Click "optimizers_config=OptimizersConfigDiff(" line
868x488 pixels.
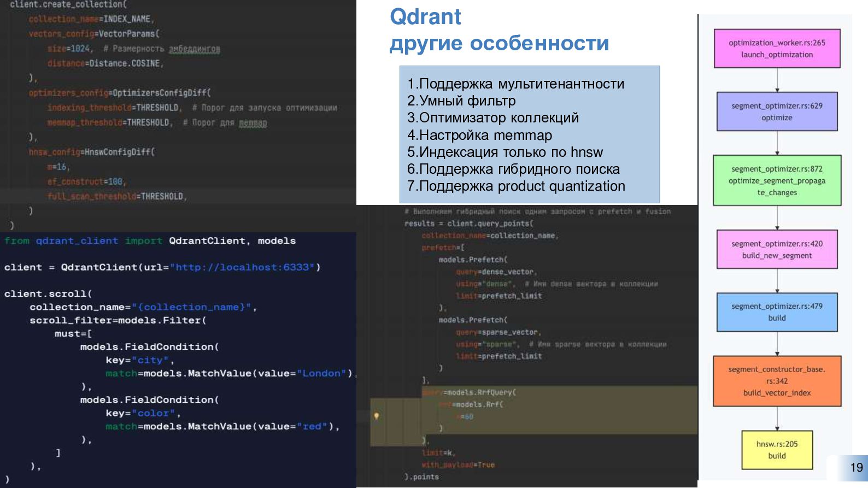(x=120, y=93)
